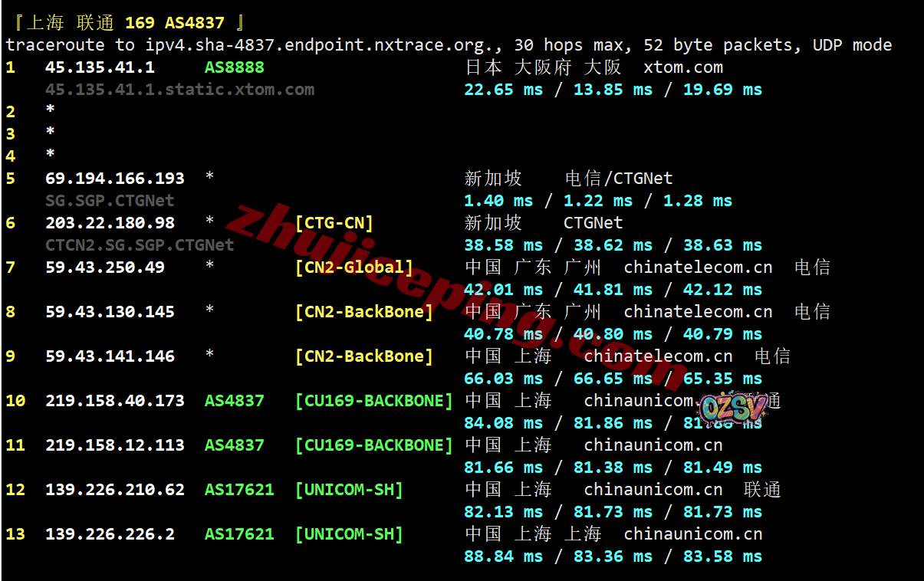Click the [CTG-CN] network tag

334,223
